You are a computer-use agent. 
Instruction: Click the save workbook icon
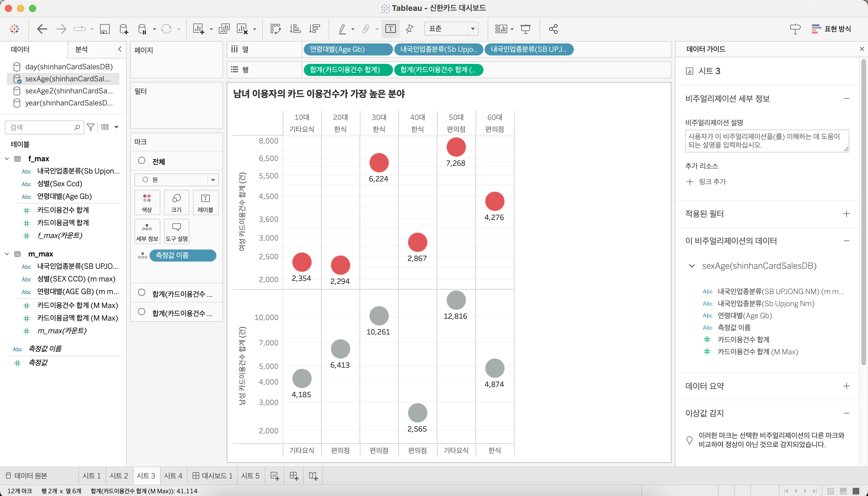(105, 29)
